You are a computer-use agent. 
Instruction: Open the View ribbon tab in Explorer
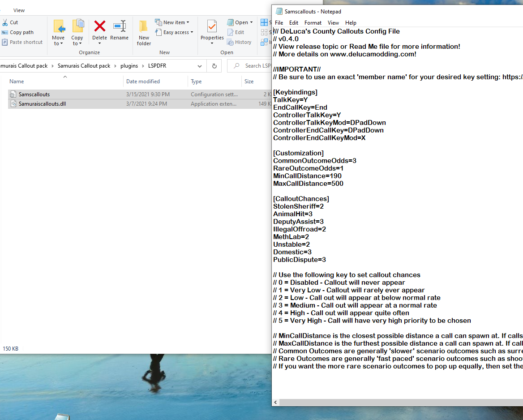point(19,10)
